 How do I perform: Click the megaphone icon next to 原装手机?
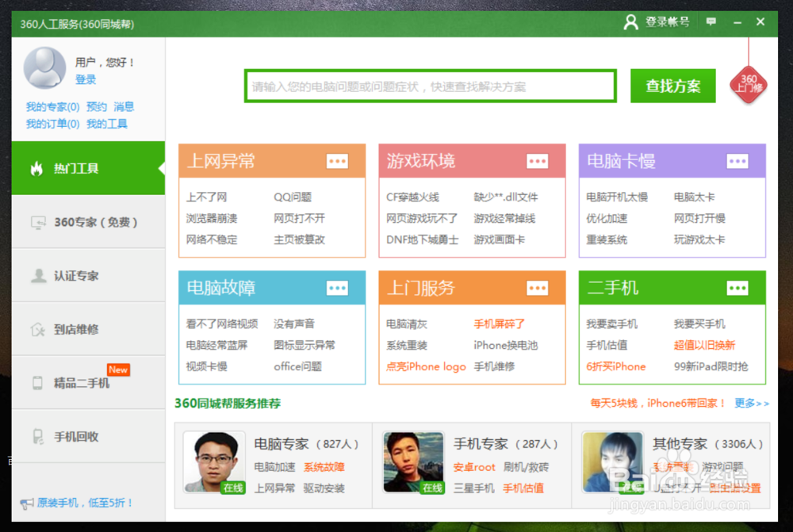pyautogui.click(x=27, y=503)
